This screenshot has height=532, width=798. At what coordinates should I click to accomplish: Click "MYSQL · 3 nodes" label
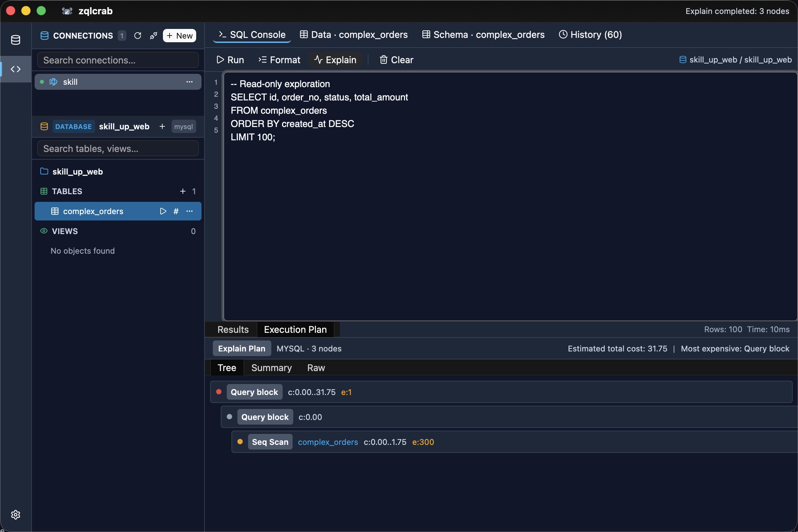pyautogui.click(x=309, y=348)
